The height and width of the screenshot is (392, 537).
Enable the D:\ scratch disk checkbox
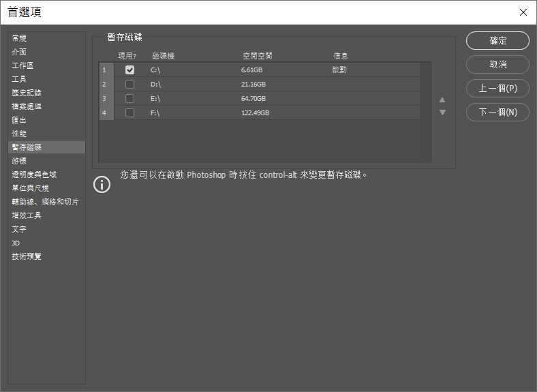[x=129, y=85]
